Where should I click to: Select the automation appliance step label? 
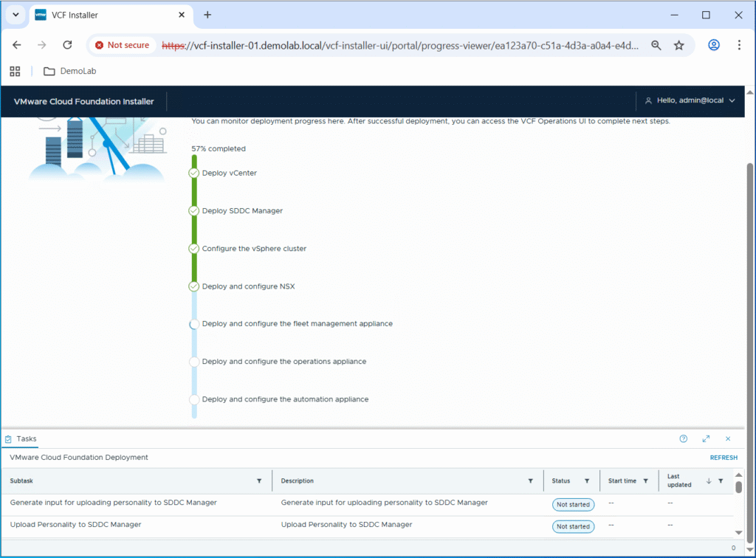tap(286, 399)
